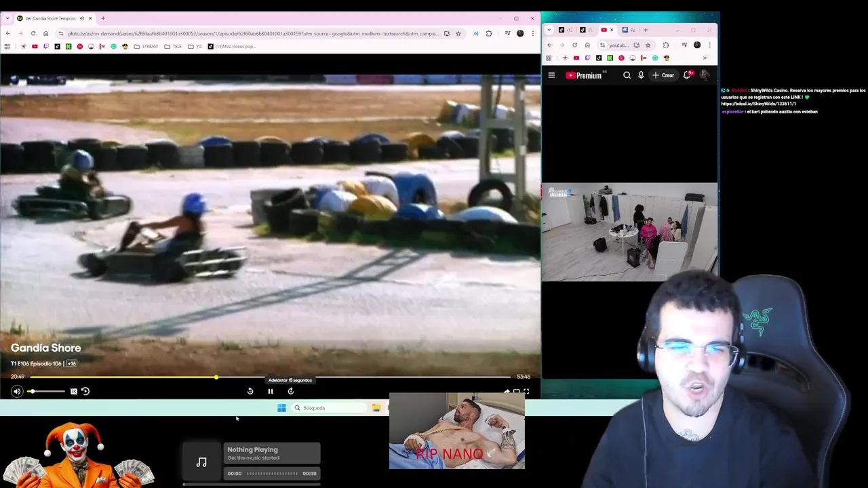Open apps grid in Pluto bookmarks bar

point(7,46)
